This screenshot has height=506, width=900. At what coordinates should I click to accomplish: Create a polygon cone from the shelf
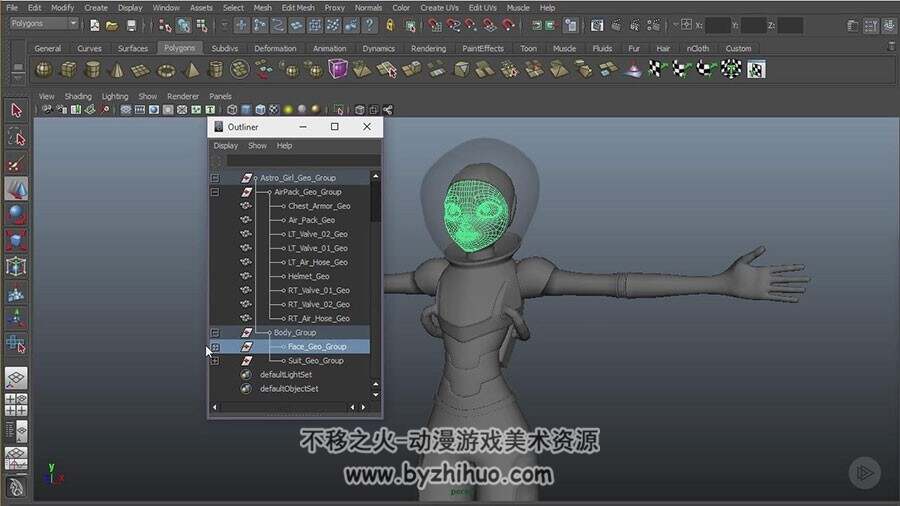click(117, 70)
